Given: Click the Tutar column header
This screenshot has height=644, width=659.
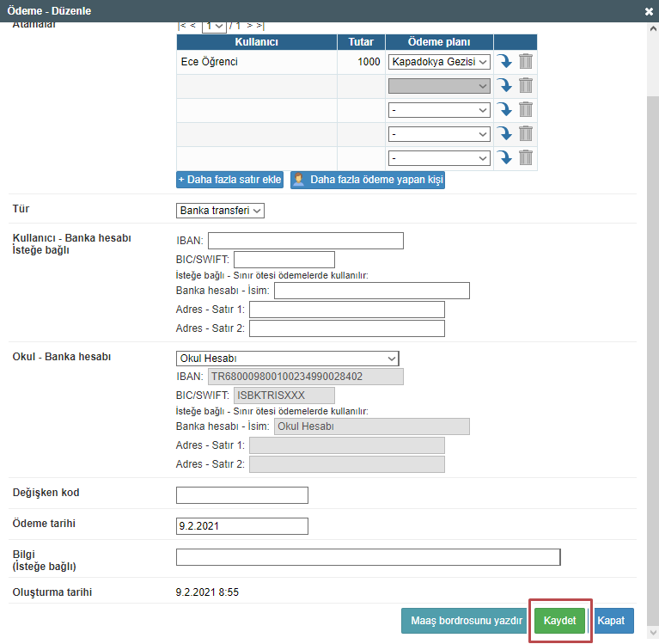Looking at the screenshot, I should click(x=361, y=42).
